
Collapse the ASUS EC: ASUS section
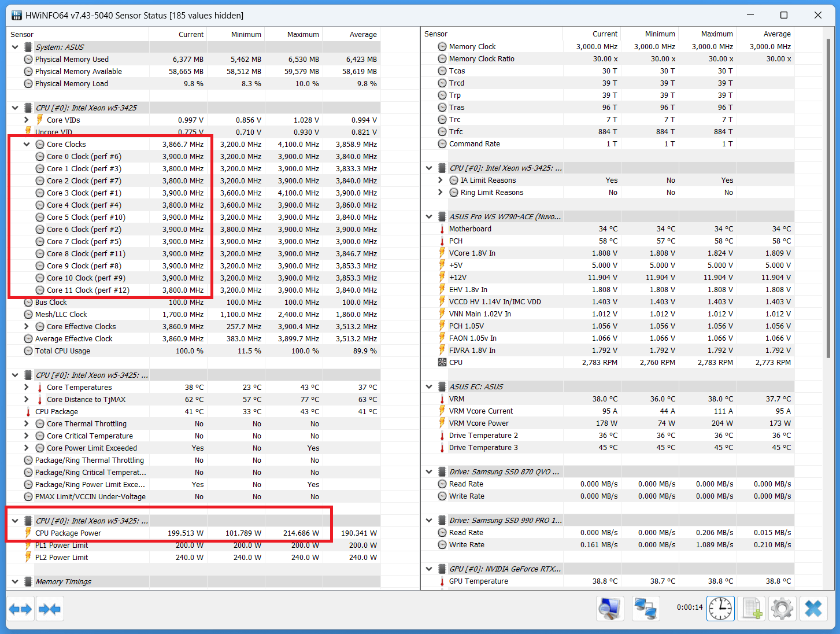pos(429,386)
